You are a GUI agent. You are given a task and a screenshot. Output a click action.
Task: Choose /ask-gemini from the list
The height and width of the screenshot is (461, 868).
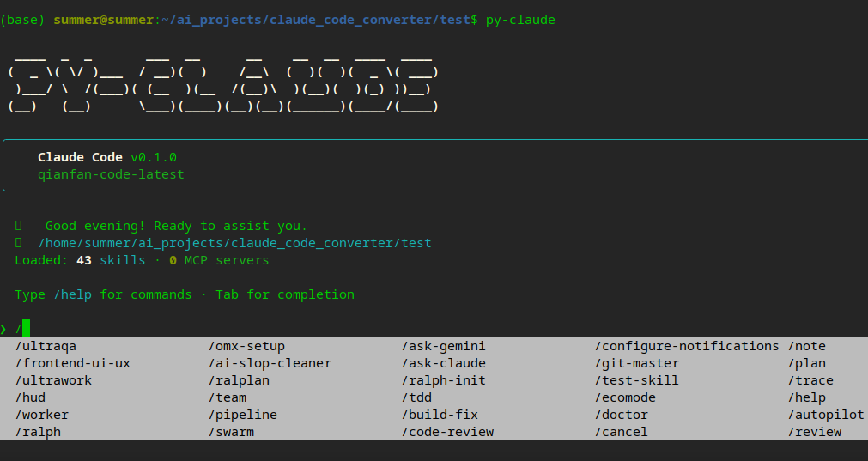tap(444, 346)
